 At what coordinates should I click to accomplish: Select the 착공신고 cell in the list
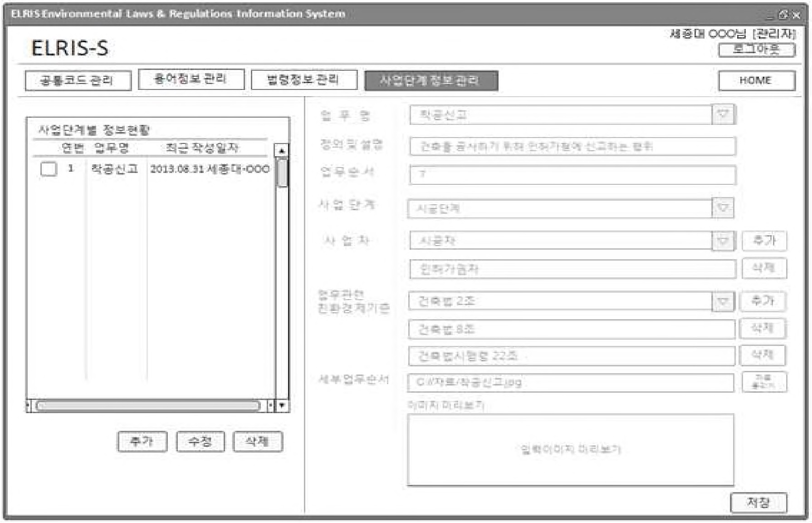[115, 169]
